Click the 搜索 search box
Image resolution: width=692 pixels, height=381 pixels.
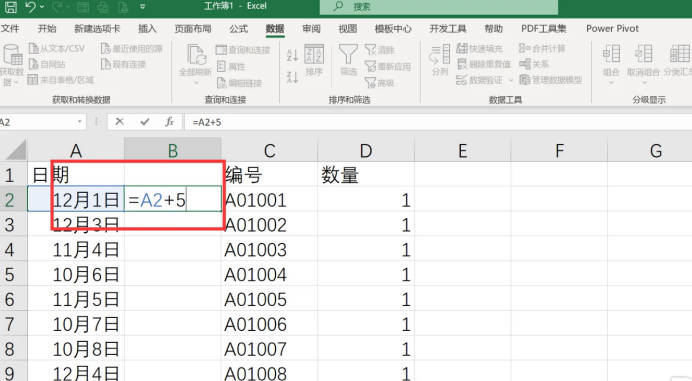[439, 7]
